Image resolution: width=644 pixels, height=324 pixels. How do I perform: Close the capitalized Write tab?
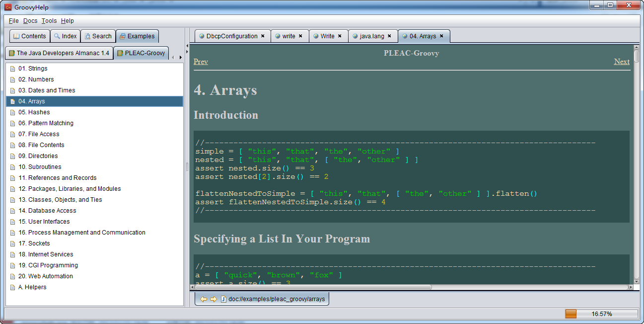(340, 36)
